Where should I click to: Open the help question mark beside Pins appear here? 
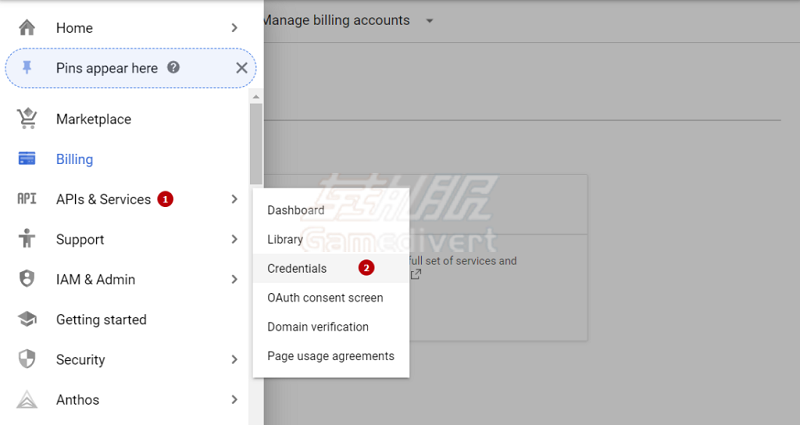[x=173, y=67]
